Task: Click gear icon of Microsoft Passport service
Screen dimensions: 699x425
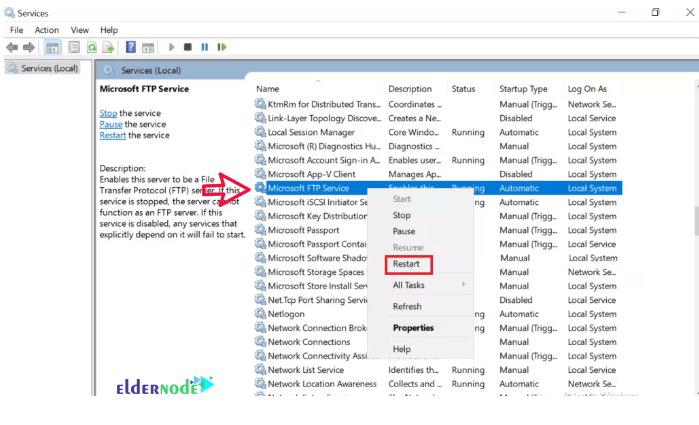Action: click(260, 230)
